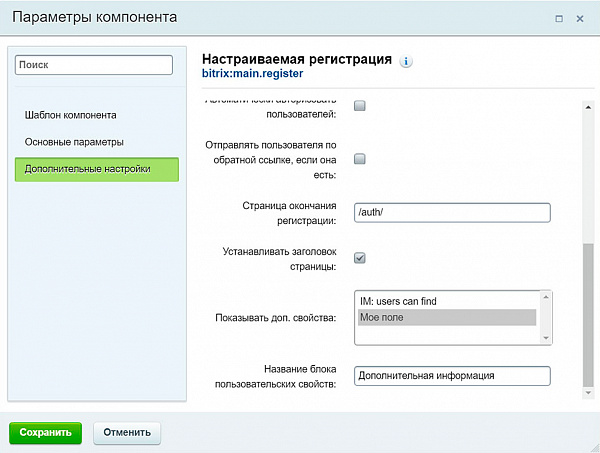600x453 pixels.
Task: Click the Отменить button
Action: [127, 432]
